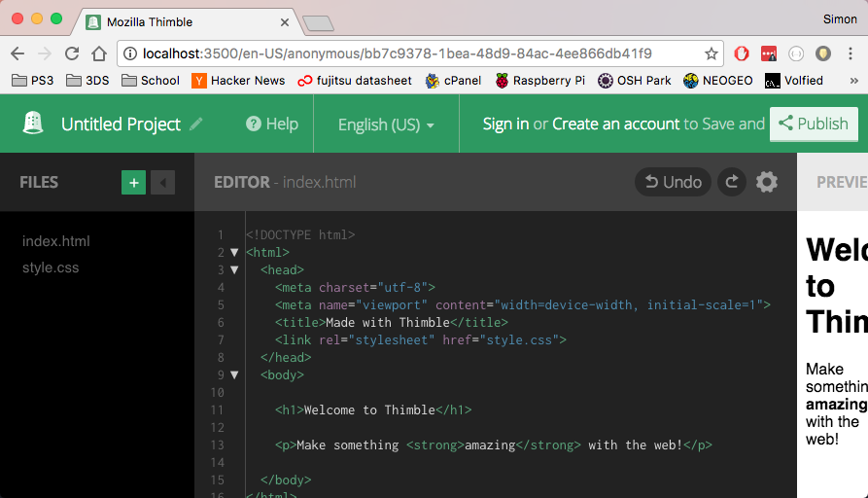Click the Sign in link
Screen dimensions: 868x498
point(505,124)
